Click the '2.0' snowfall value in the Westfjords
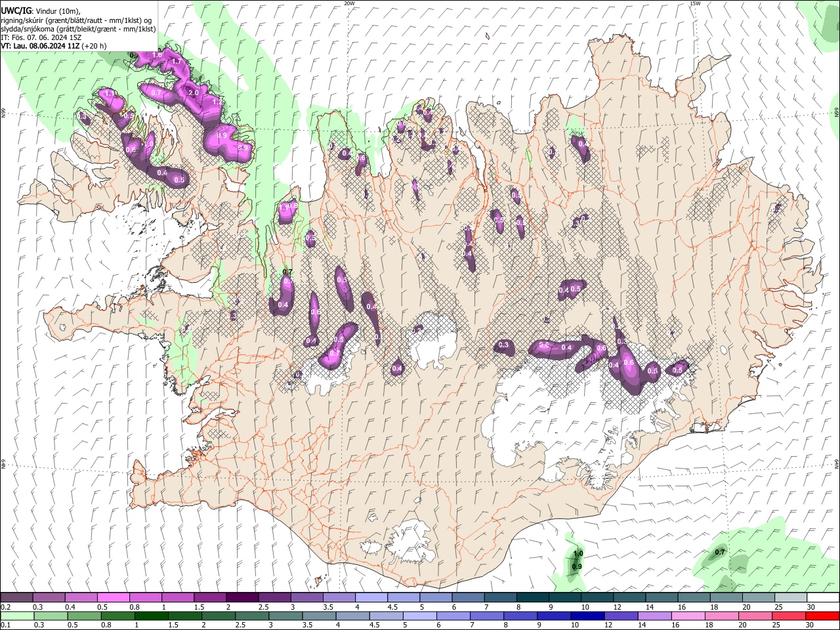 coord(194,93)
